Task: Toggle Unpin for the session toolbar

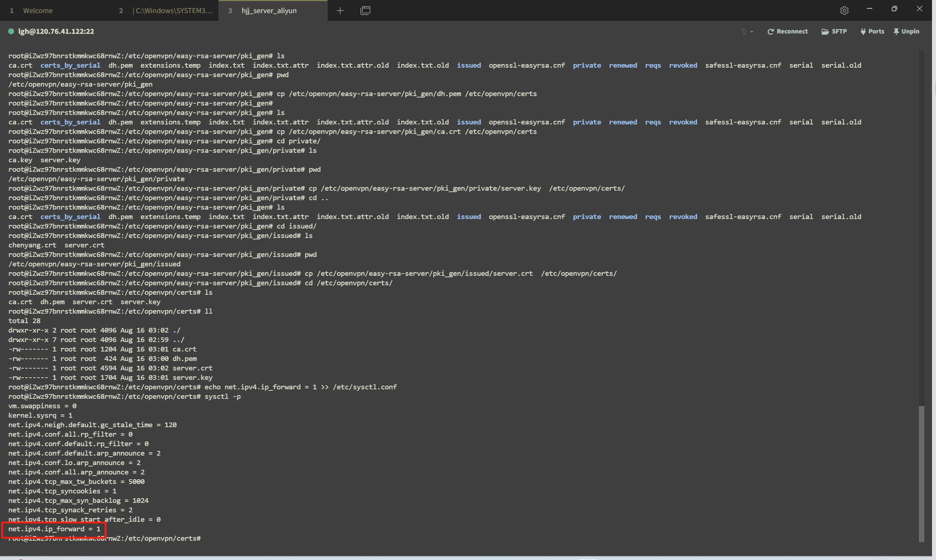Action: tap(907, 31)
